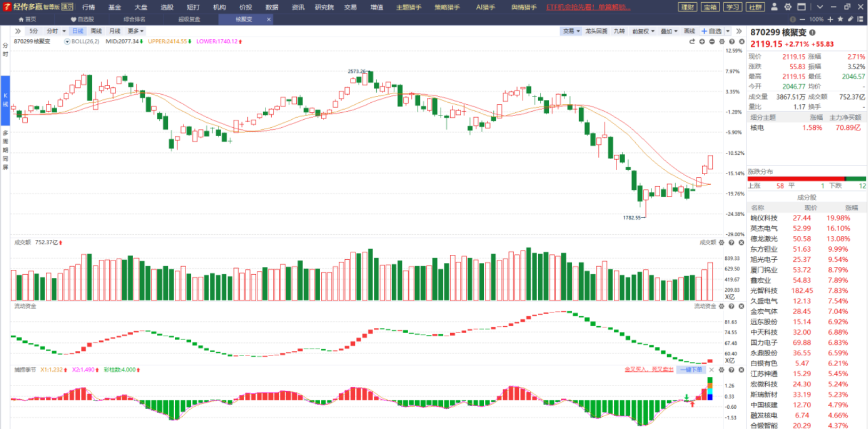This screenshot has width=868, height=429.
Task: Open the 选股 menu in top bar
Action: click(167, 7)
